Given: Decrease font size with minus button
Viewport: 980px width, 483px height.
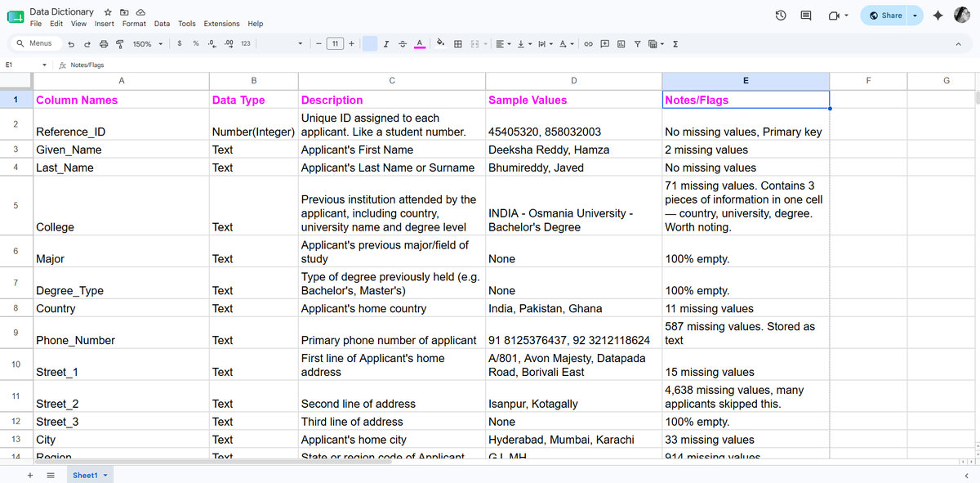Looking at the screenshot, I should point(318,44).
